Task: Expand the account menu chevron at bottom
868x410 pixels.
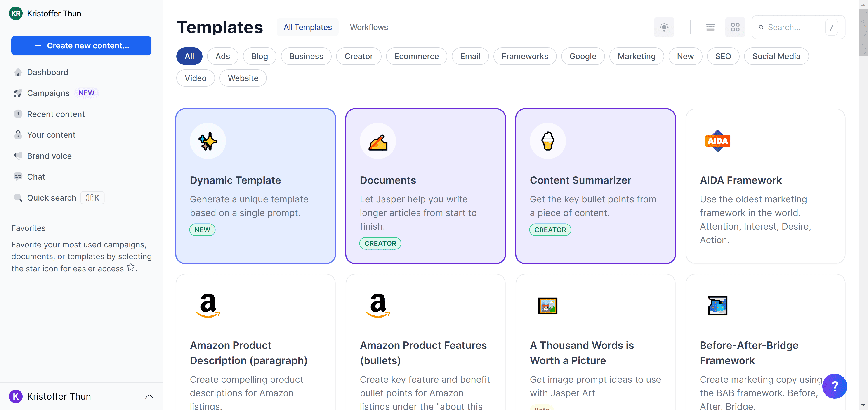Action: [149, 396]
